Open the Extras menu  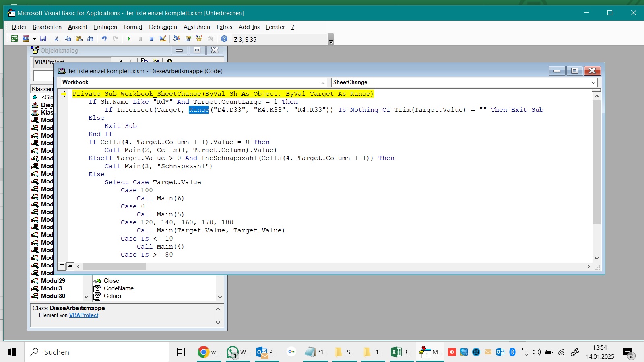click(x=224, y=27)
